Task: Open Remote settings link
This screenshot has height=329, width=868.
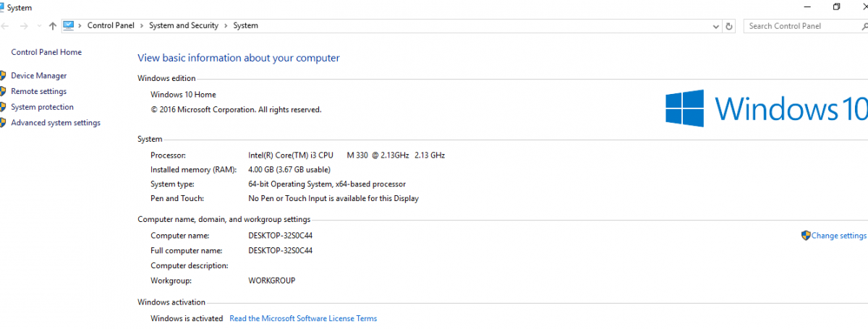Action: coord(39,91)
